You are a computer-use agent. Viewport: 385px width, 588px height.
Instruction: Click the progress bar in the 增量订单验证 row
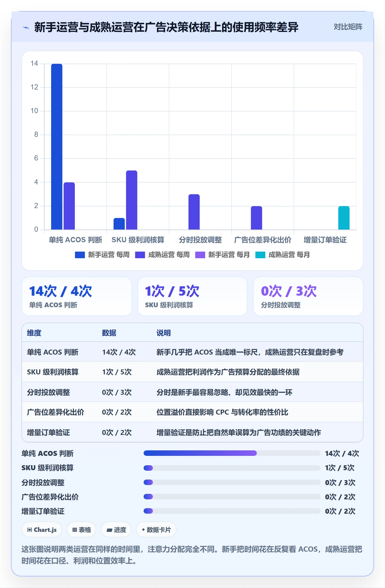point(232,511)
